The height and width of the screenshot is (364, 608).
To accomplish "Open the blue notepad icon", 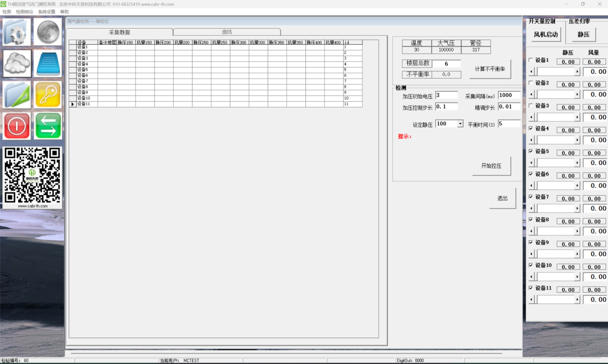I will coord(48,63).
